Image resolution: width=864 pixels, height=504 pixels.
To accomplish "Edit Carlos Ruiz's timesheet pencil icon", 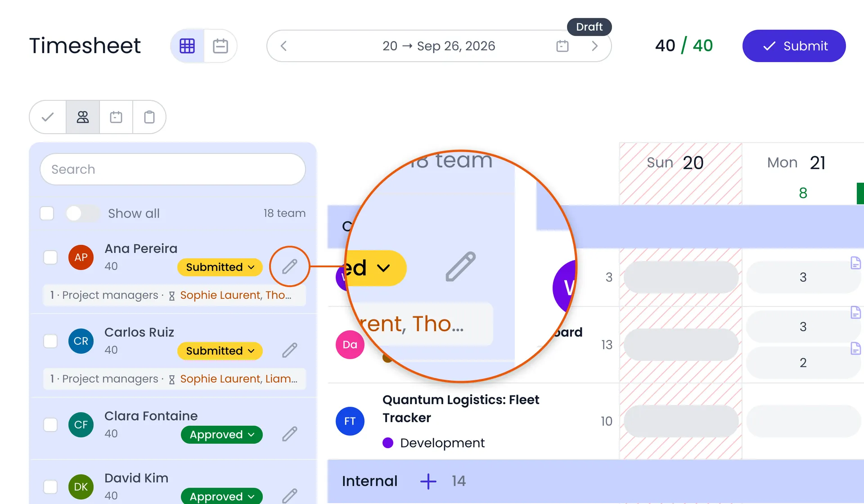I will click(289, 350).
